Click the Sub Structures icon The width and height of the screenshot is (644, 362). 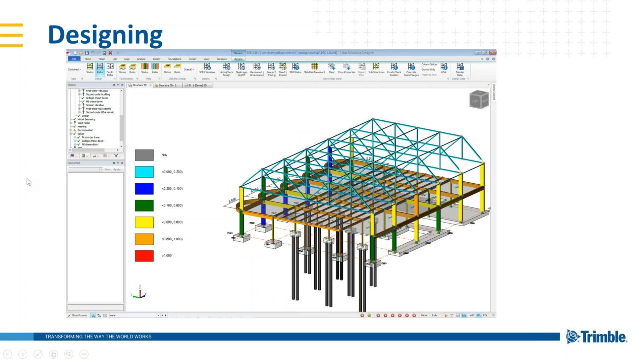coord(376,68)
